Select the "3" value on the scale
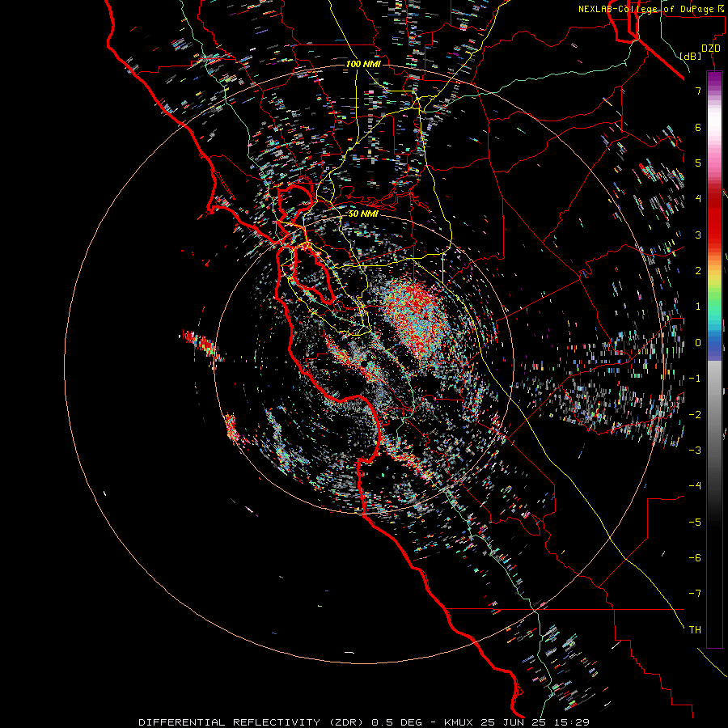Image resolution: width=728 pixels, height=728 pixels. coord(698,235)
